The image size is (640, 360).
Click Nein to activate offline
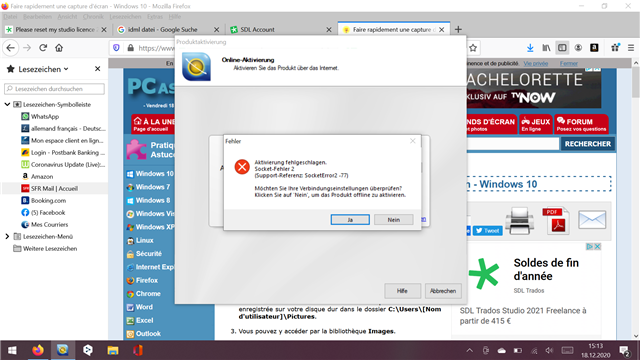393,220
